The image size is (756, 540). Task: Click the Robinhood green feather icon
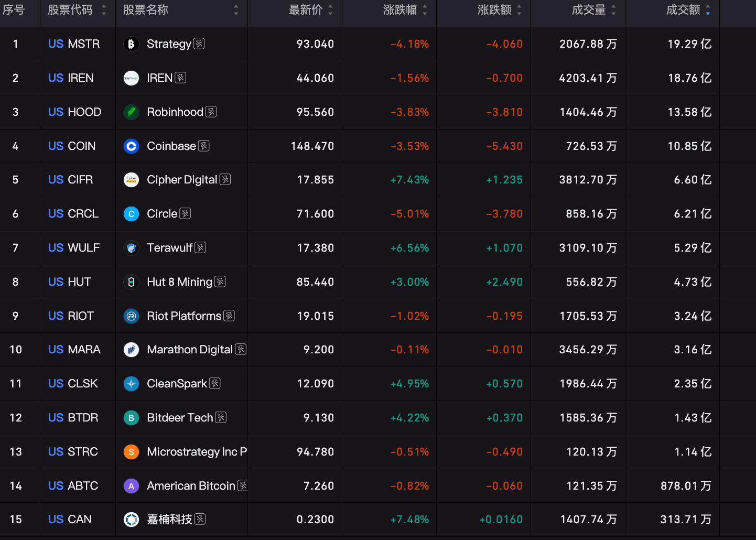pos(131,112)
